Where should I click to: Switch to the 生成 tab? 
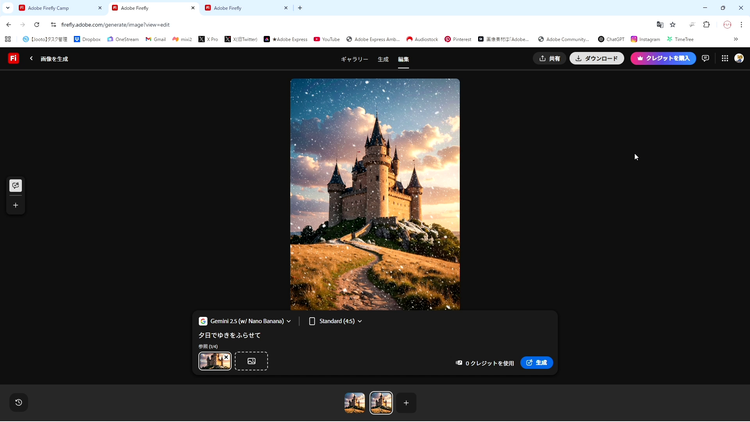tap(383, 59)
